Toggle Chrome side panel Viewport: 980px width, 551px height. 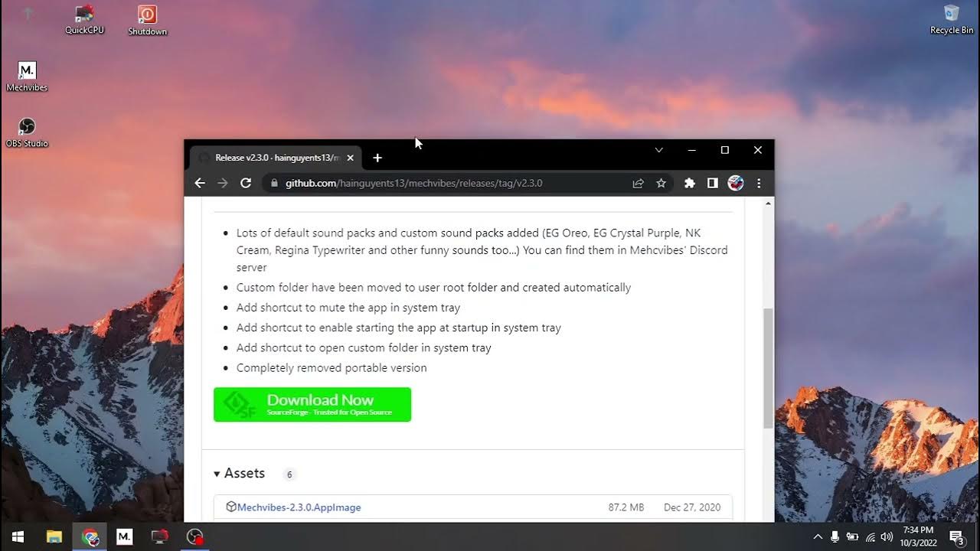tap(712, 183)
